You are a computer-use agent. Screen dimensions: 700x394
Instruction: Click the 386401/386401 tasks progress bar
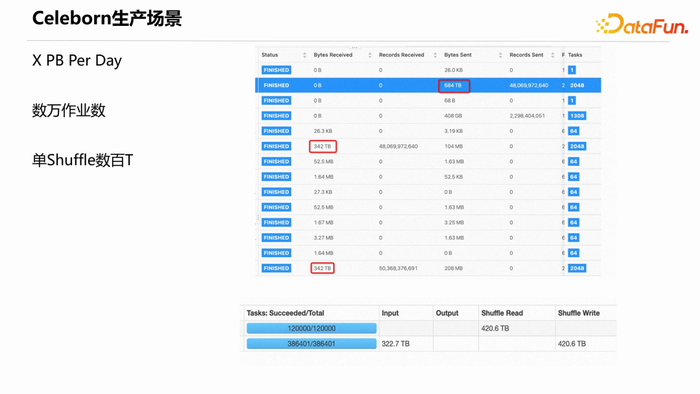(312, 344)
